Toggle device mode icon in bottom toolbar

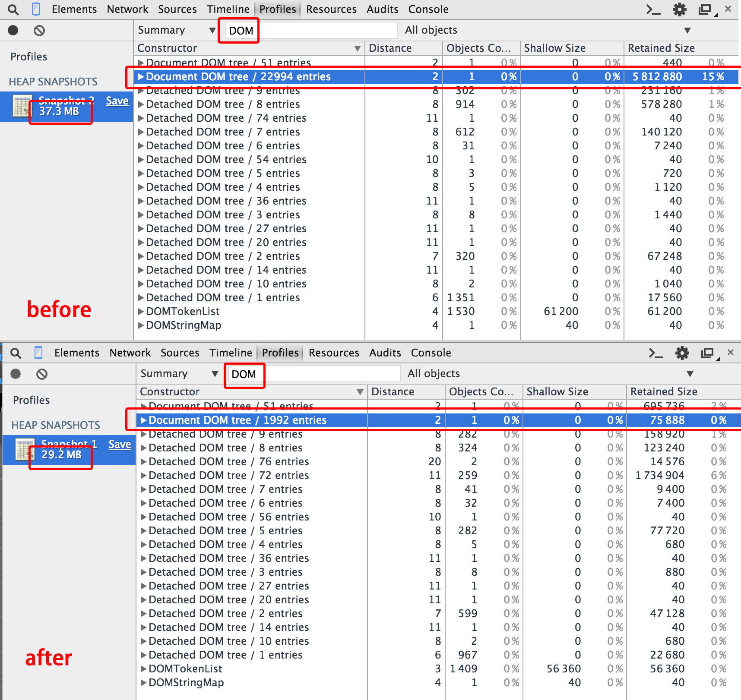pos(38,353)
